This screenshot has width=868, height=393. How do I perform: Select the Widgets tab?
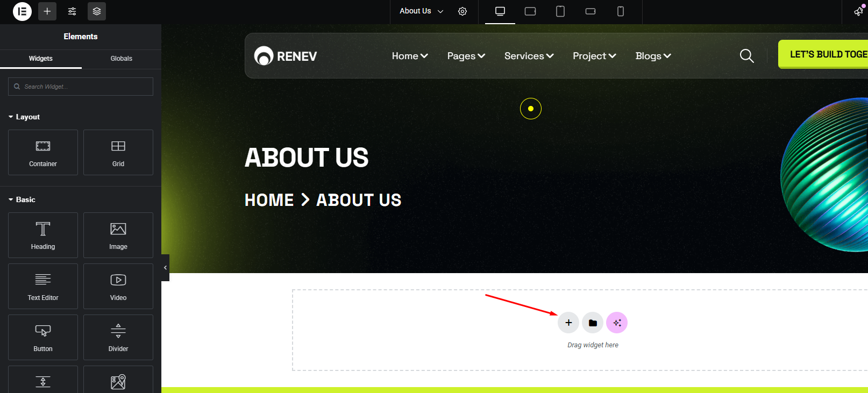click(x=41, y=59)
